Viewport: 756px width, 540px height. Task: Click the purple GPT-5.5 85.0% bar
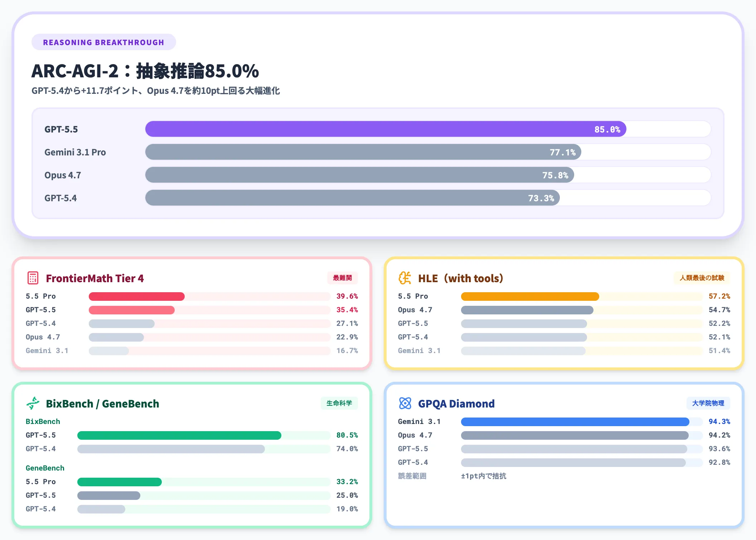point(385,129)
